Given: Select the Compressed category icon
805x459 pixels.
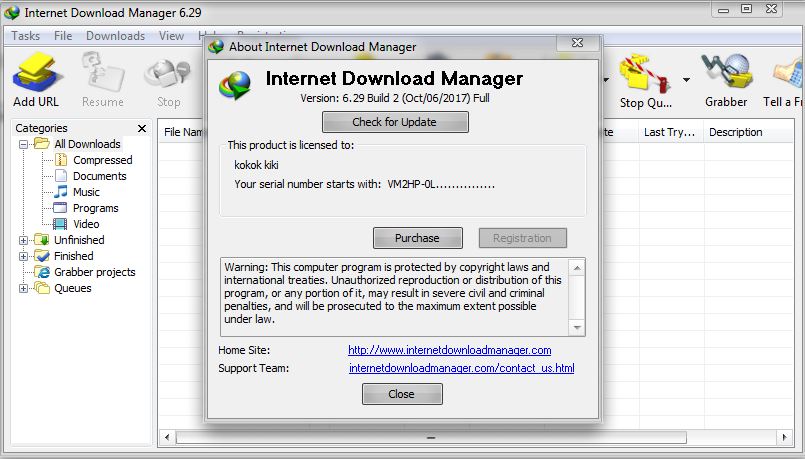Looking at the screenshot, I should coord(61,160).
